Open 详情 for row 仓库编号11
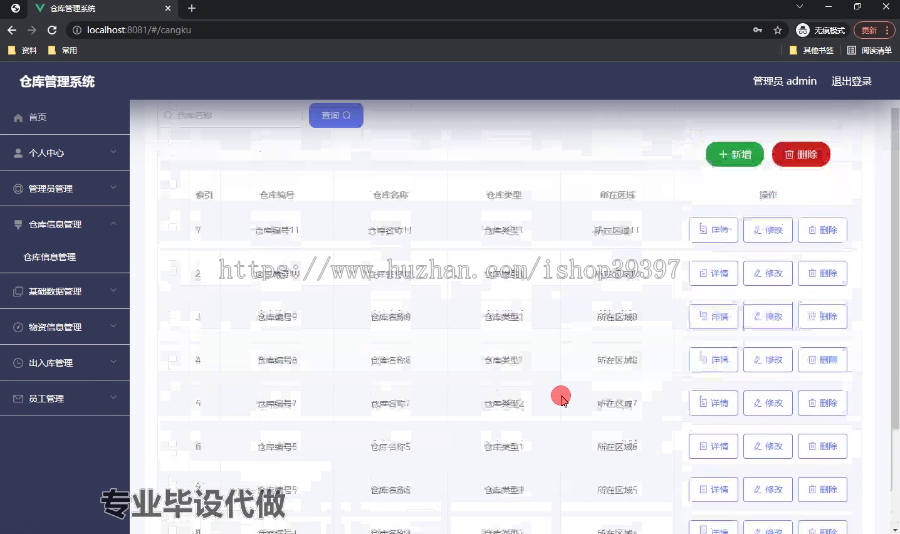Image resolution: width=900 pixels, height=534 pixels. click(713, 230)
